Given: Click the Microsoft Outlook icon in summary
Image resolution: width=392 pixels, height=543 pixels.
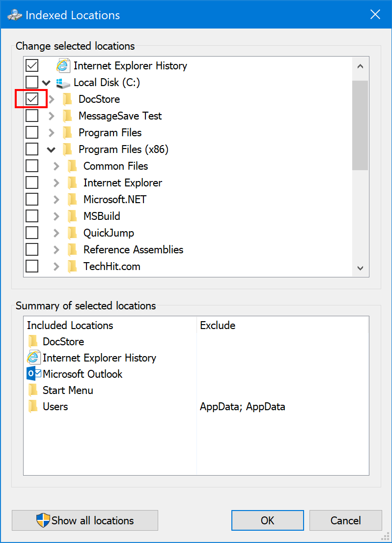Looking at the screenshot, I should click(x=33, y=374).
